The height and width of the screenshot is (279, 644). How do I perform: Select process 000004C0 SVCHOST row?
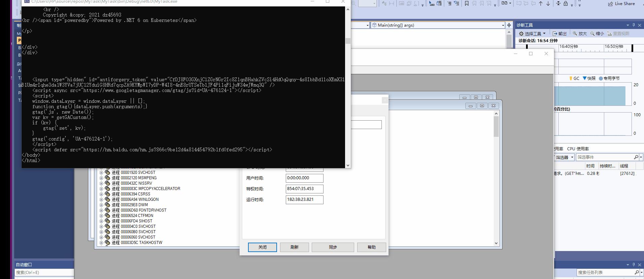(133, 226)
